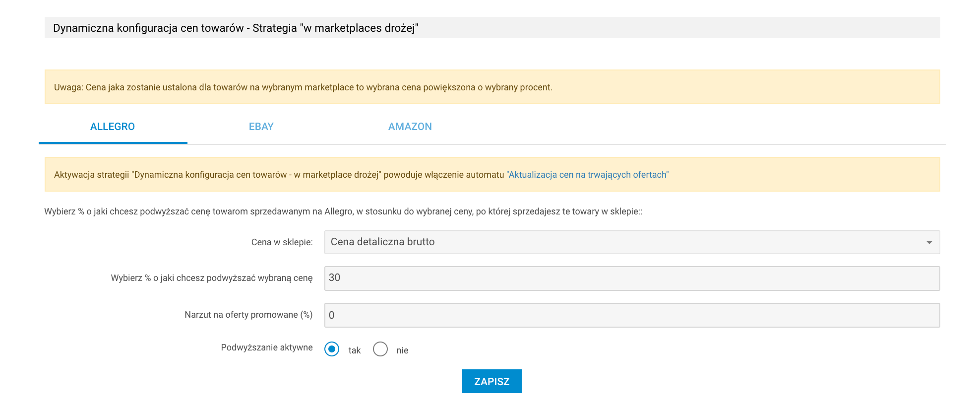The height and width of the screenshot is (414, 980).
Task: Select the "nie" radio button
Action: 380,349
